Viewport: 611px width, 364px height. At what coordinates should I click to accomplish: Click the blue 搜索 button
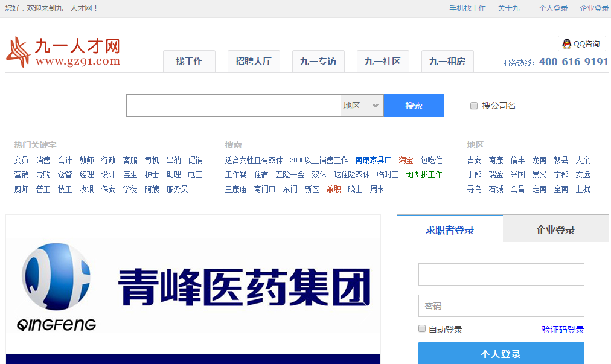[414, 106]
